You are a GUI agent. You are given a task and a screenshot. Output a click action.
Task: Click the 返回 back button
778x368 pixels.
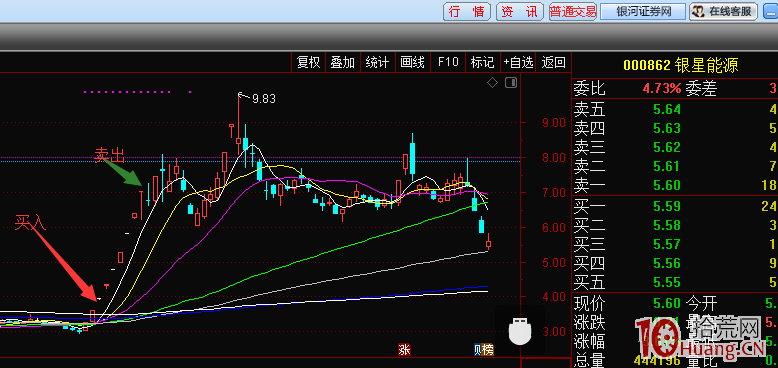click(554, 62)
